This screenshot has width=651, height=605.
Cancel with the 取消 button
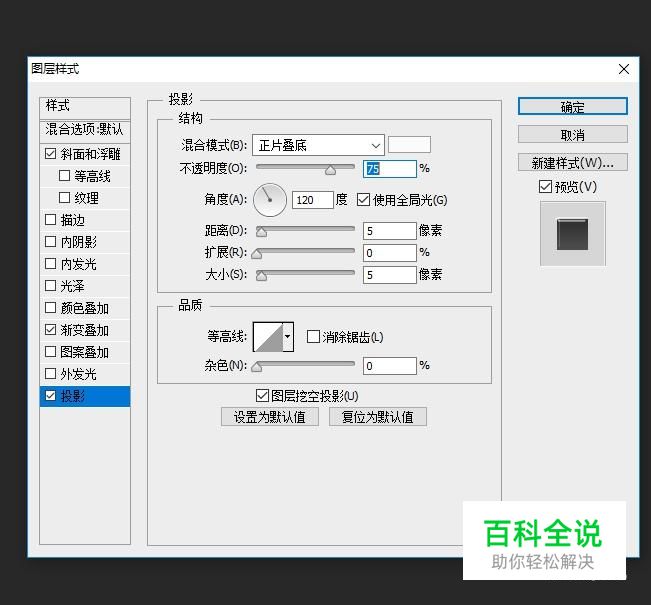[x=573, y=135]
